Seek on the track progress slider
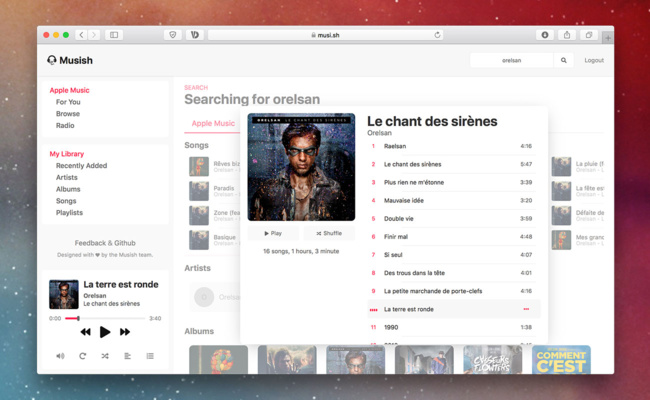Viewport: 650px width, 400px height. pos(105,318)
